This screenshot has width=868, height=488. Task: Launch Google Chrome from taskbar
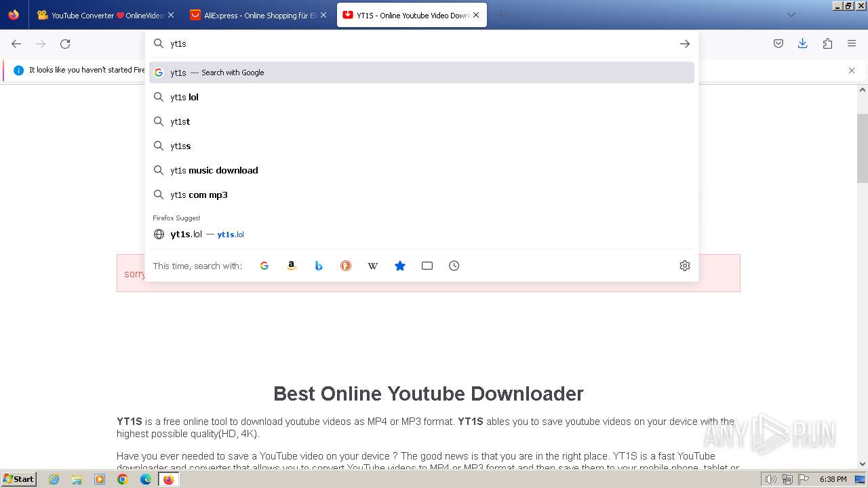pyautogui.click(x=123, y=479)
